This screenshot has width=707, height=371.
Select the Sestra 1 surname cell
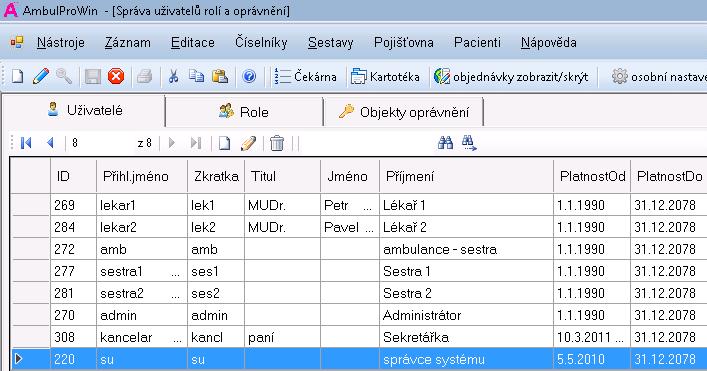tap(466, 271)
